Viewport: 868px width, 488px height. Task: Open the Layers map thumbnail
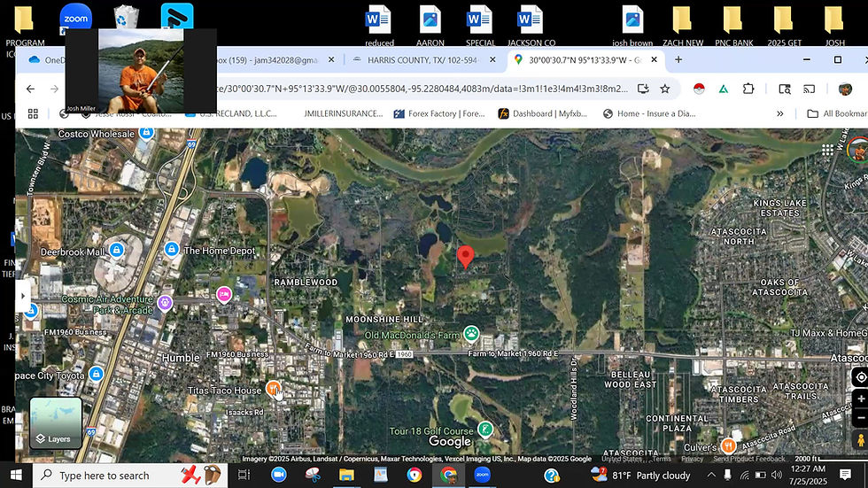(x=55, y=422)
